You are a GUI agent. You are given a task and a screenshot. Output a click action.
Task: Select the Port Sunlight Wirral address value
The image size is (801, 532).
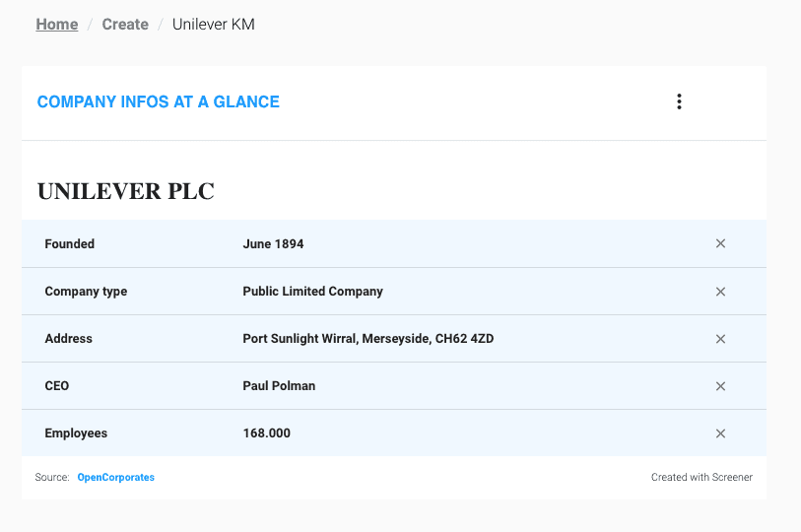(368, 339)
